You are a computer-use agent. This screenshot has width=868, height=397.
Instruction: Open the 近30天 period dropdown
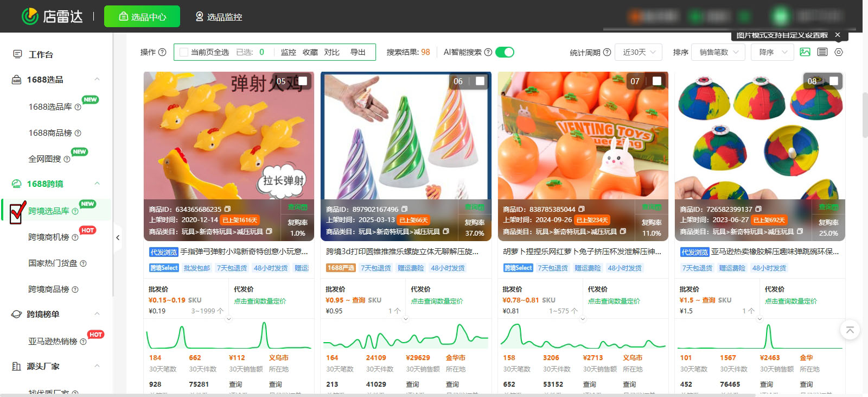(639, 52)
